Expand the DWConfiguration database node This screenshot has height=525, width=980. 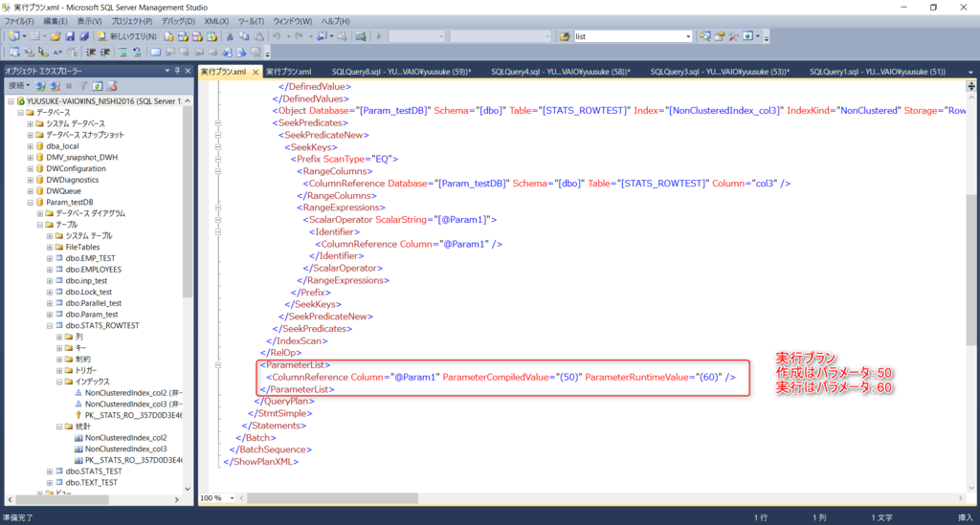click(30, 168)
